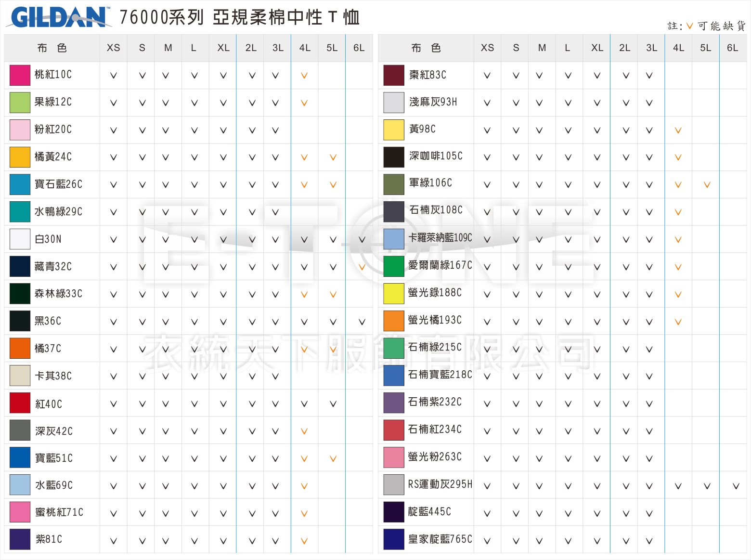Click the 卡羅萊納藍109C label

tap(440, 237)
